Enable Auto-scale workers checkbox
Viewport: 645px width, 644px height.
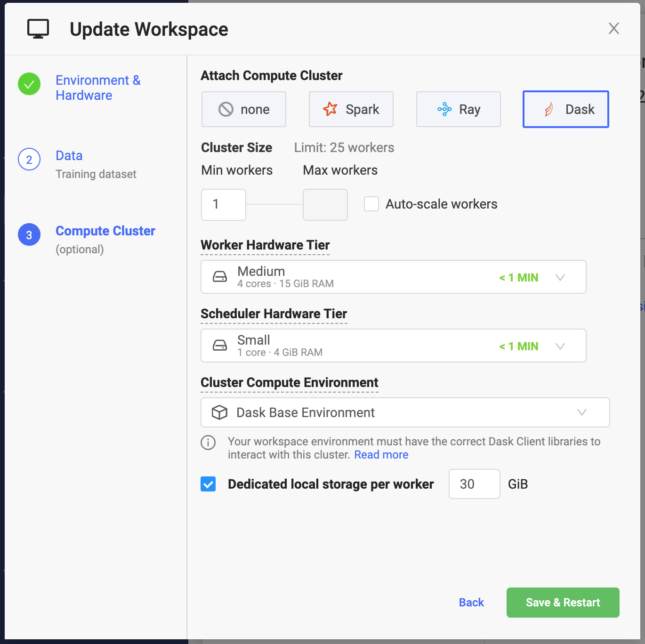point(371,204)
